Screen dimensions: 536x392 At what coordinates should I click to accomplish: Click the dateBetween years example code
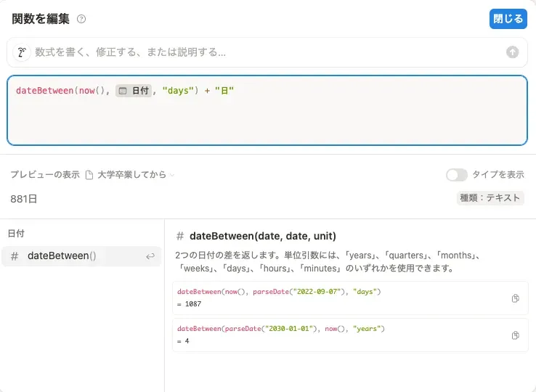pos(280,329)
